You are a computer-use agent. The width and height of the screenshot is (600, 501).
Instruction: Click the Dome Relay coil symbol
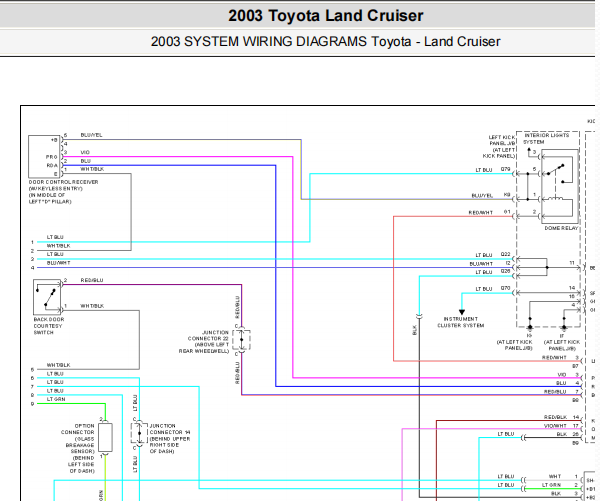click(x=555, y=199)
